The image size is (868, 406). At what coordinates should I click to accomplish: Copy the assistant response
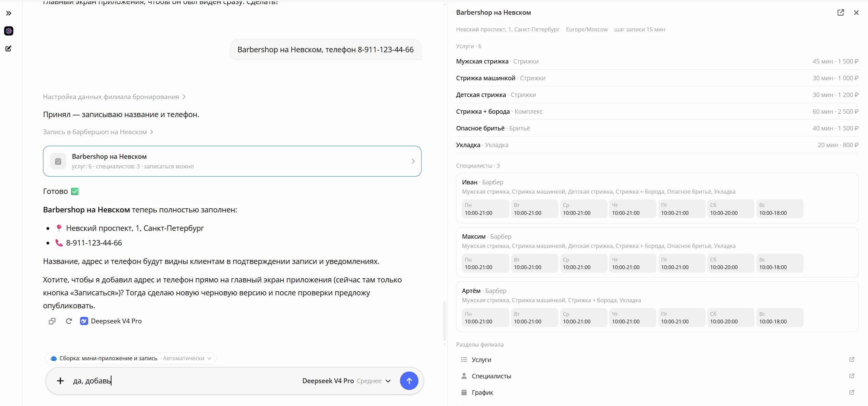pyautogui.click(x=52, y=321)
